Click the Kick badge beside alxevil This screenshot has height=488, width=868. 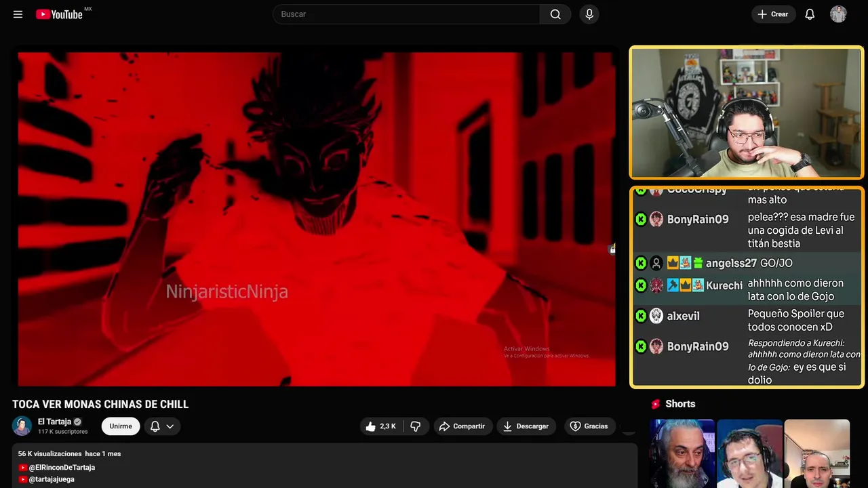(x=640, y=316)
